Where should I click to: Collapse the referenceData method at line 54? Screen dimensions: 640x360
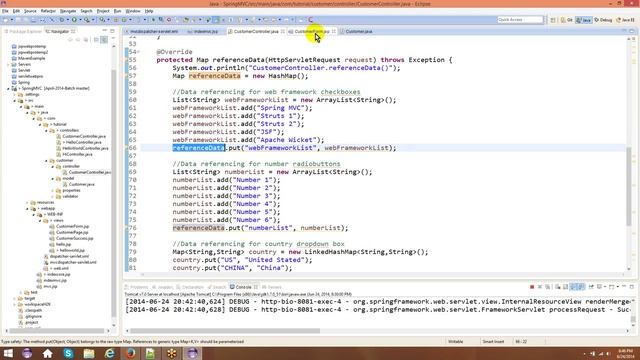coord(138,52)
